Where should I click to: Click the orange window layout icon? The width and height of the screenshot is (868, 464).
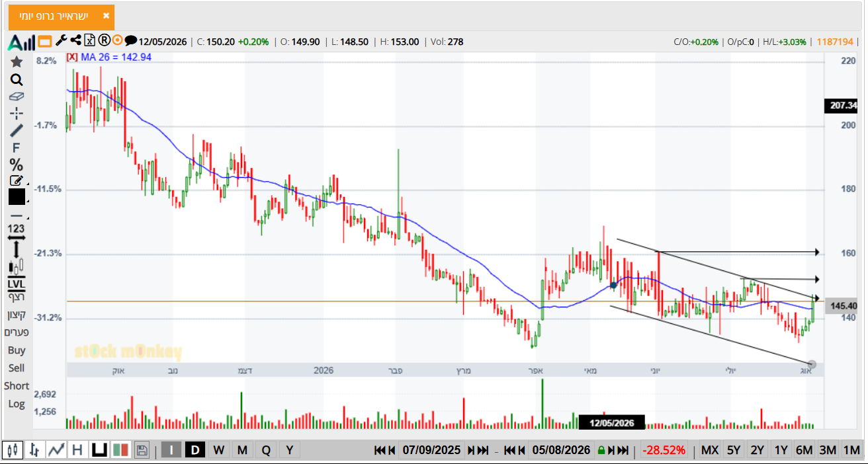[x=45, y=42]
